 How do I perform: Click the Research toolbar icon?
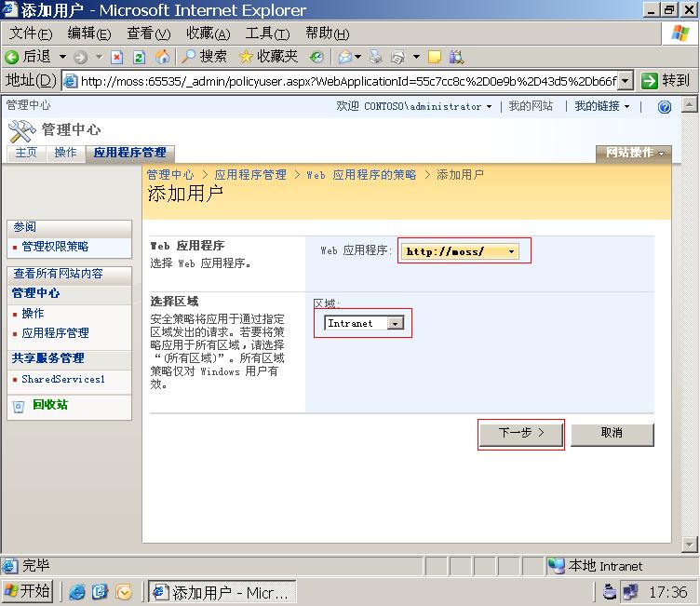tap(456, 57)
